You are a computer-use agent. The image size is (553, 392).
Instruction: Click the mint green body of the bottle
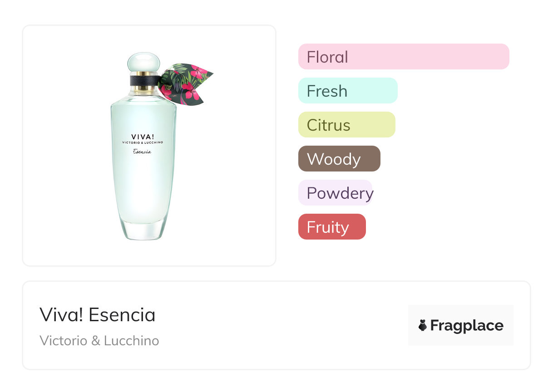pos(143,191)
